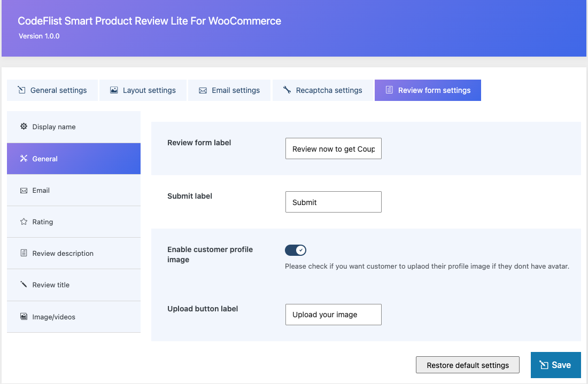588x384 pixels.
Task: Click the envelope icon beside sidebar Email
Action: (24, 191)
